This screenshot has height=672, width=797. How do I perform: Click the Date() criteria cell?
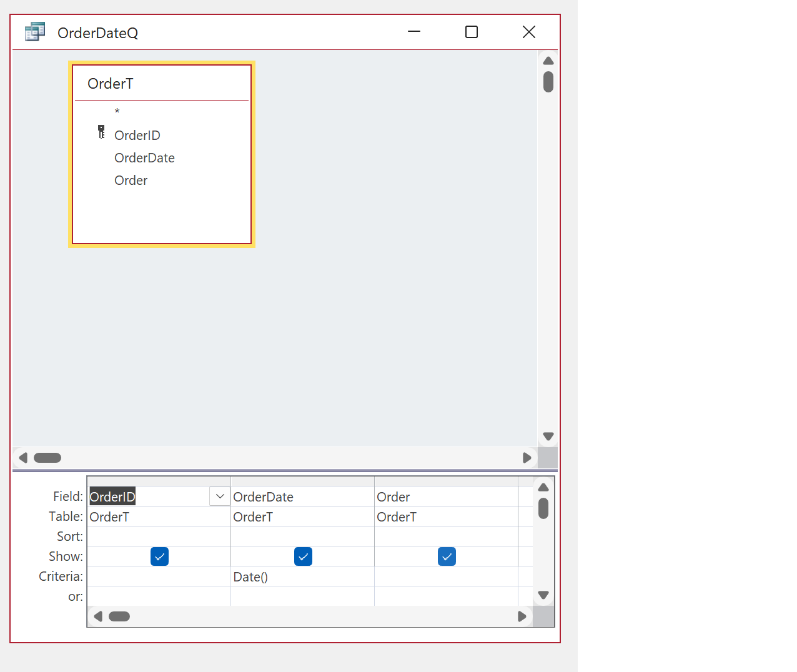(x=250, y=576)
